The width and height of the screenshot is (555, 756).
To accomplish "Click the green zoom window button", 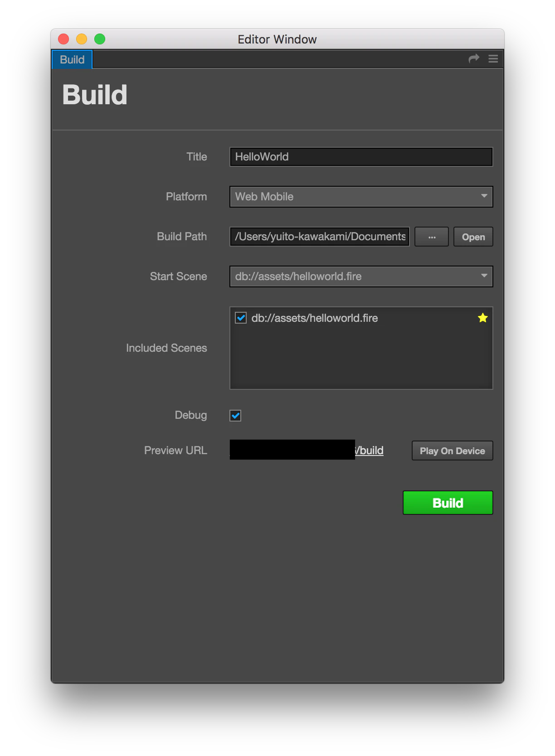I will [x=100, y=39].
